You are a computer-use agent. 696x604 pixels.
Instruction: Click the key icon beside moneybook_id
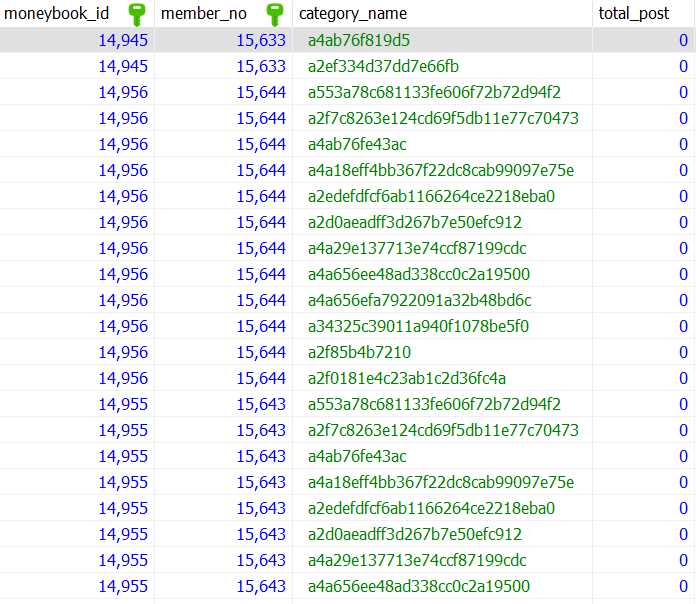pos(136,14)
